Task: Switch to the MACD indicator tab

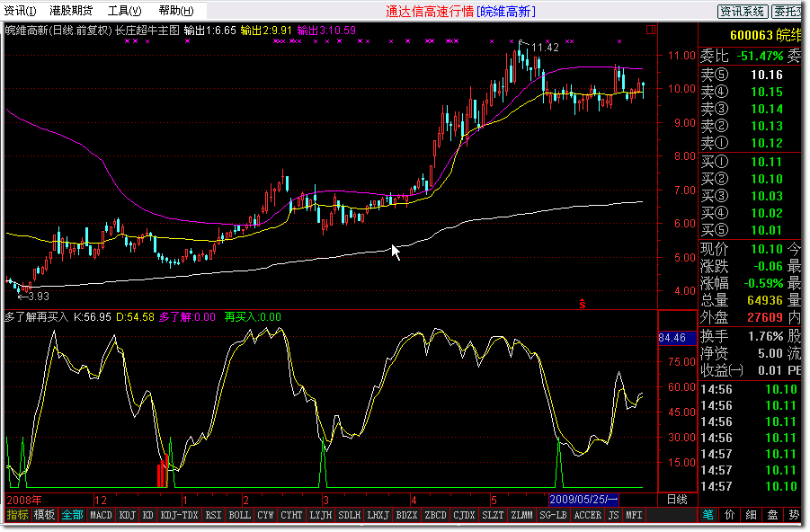Action: click(101, 515)
